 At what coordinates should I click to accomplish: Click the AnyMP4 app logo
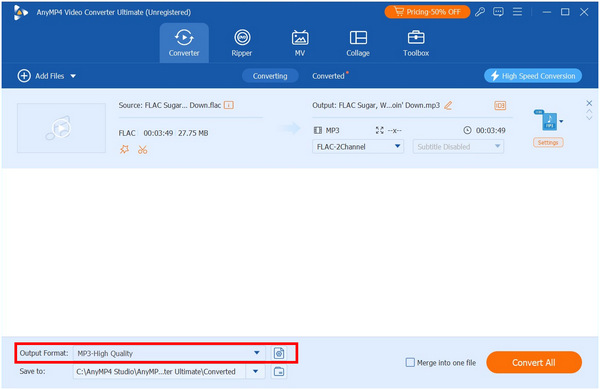point(21,12)
